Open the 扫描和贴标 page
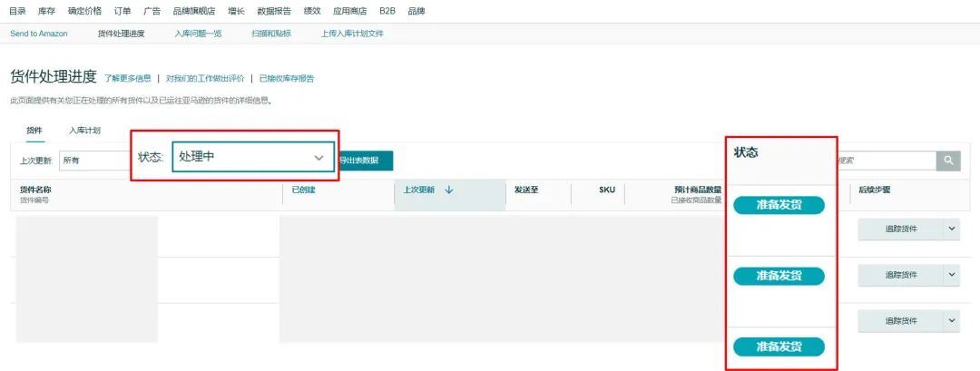Image resolution: width=980 pixels, height=371 pixels. [x=271, y=34]
